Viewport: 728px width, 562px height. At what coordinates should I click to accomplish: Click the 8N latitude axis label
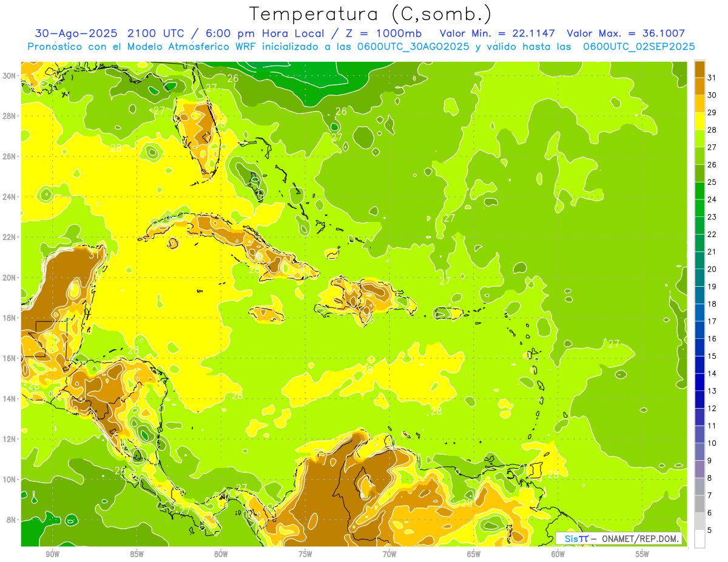point(12,520)
